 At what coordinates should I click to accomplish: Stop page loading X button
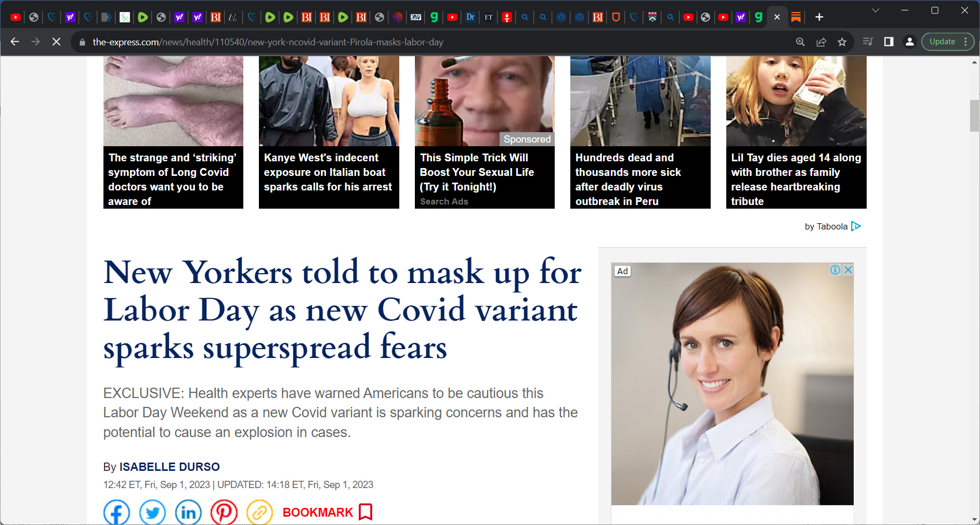coord(56,42)
